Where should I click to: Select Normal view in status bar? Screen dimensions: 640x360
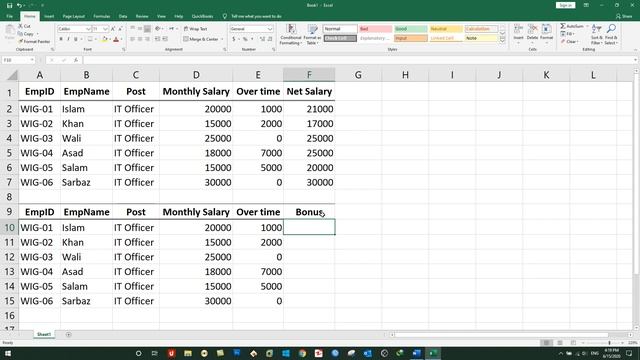click(x=546, y=343)
